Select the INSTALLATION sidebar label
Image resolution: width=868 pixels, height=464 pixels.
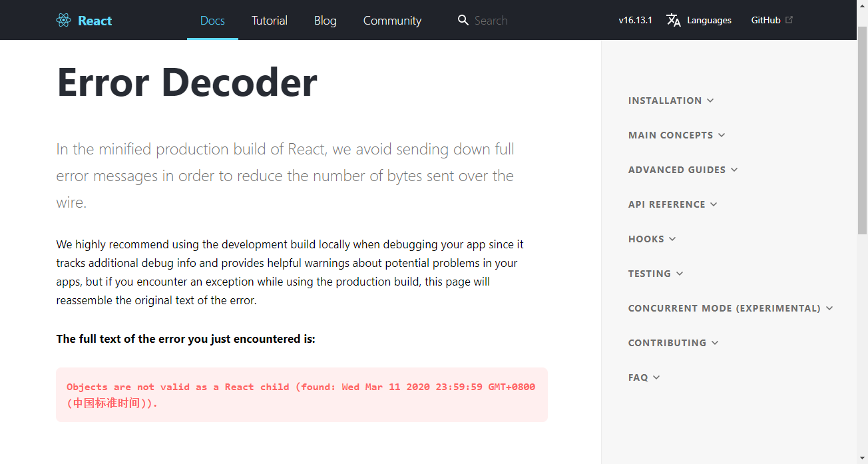click(x=665, y=101)
